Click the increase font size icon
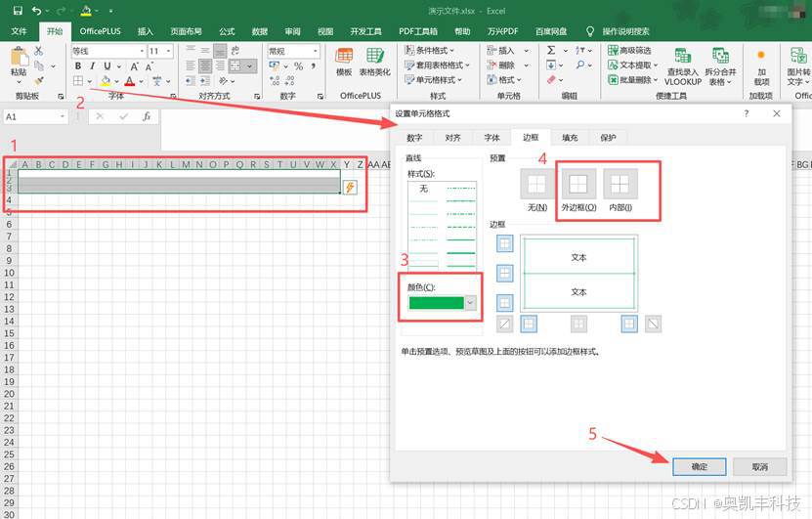Screen dimensions: 812x519 tap(134, 66)
